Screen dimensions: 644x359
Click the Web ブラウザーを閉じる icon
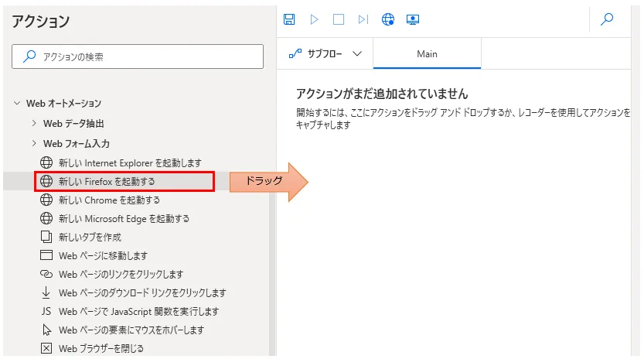tap(46, 348)
